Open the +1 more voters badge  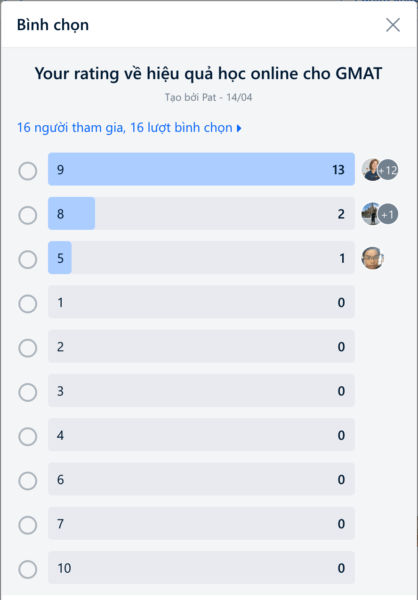point(388,214)
